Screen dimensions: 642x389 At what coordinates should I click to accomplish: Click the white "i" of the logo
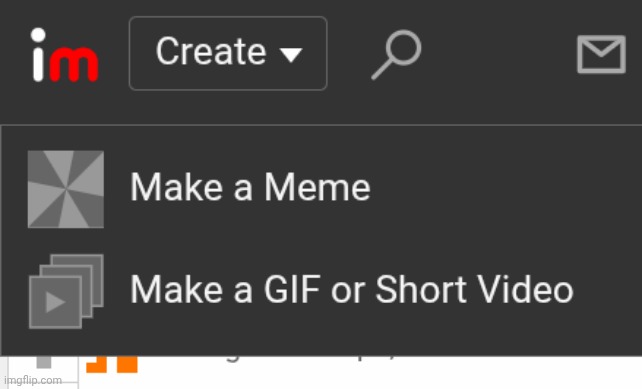pyautogui.click(x=38, y=55)
